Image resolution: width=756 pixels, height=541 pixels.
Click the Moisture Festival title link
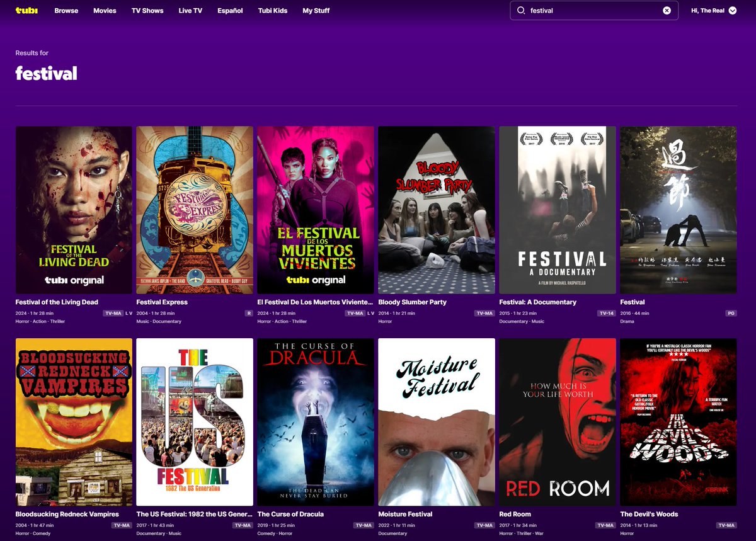406,515
